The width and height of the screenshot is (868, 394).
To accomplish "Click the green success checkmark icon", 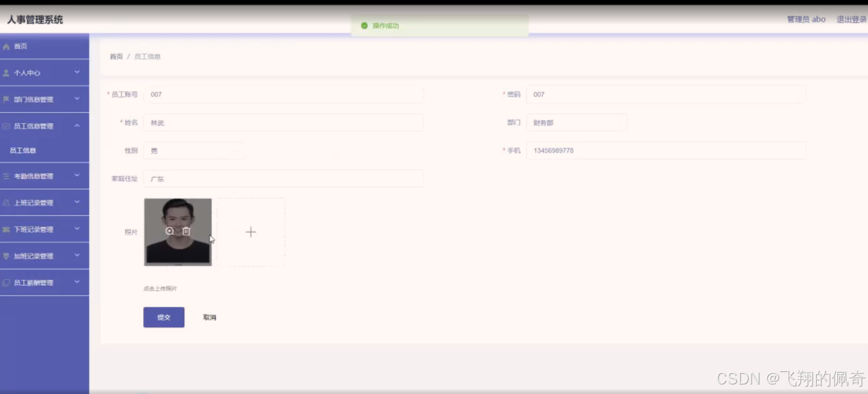I will coord(364,26).
